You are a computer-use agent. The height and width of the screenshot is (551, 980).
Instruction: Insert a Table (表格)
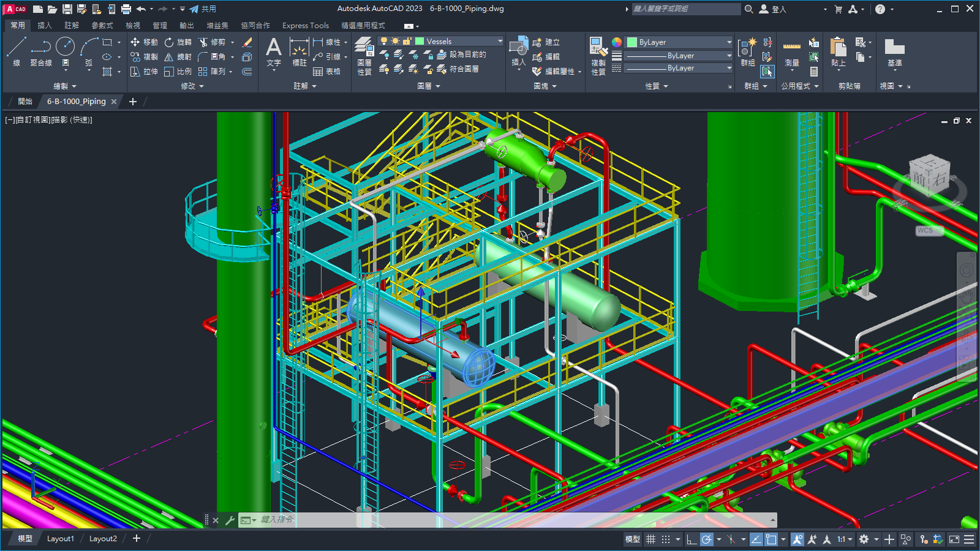tap(326, 72)
